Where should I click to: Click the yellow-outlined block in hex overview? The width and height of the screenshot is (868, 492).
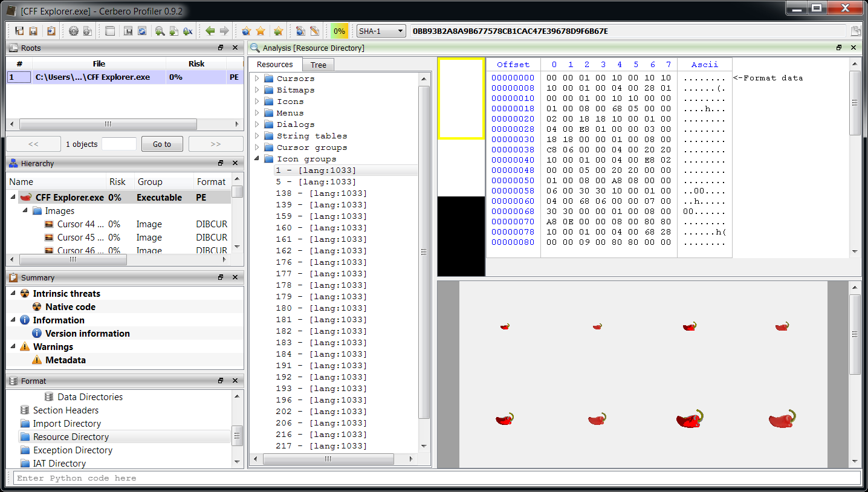(x=461, y=99)
